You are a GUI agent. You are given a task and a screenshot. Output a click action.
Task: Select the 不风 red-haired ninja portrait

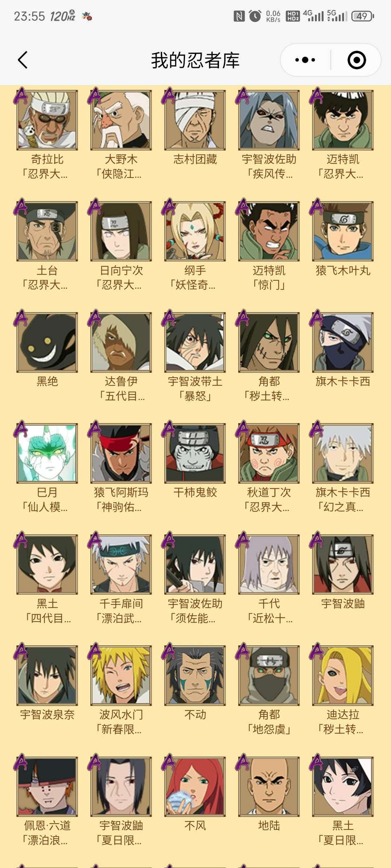tap(195, 786)
